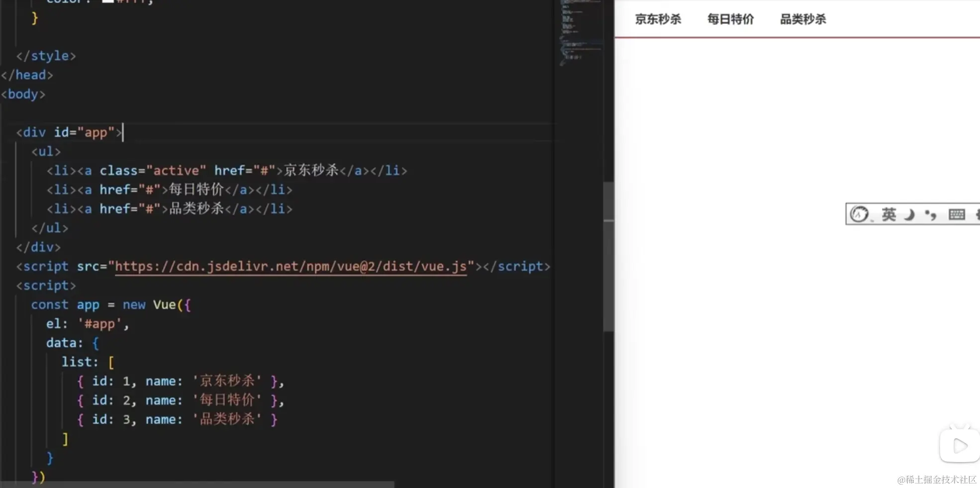Click the opening <body> tag line
Image resolution: width=980 pixels, height=488 pixels.
click(x=23, y=94)
